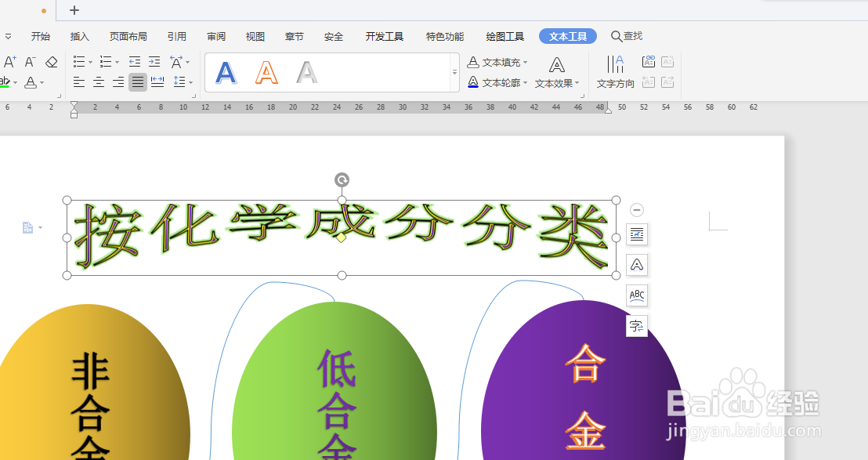Open the 文本轮廓 text outline dropdown

[499, 81]
